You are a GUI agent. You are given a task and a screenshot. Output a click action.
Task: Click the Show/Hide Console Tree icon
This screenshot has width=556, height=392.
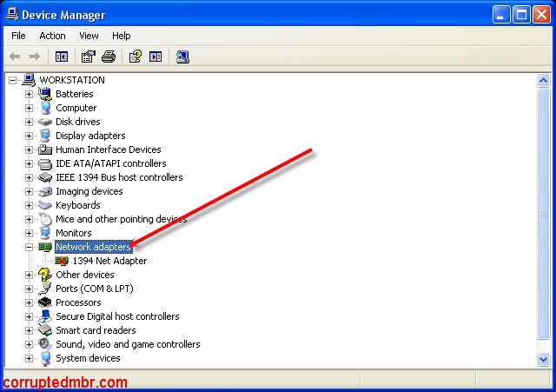62,56
